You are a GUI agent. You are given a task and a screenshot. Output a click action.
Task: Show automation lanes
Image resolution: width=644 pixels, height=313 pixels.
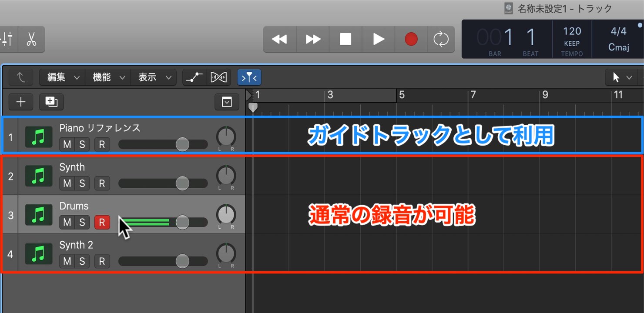click(195, 77)
